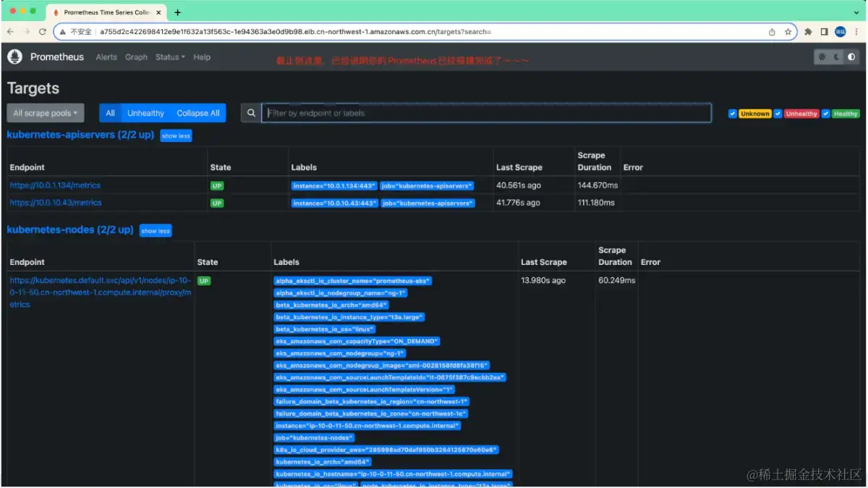Screen dimensions: 868x488
Task: Click the kubernetes_io_hostname label
Action: [393, 474]
